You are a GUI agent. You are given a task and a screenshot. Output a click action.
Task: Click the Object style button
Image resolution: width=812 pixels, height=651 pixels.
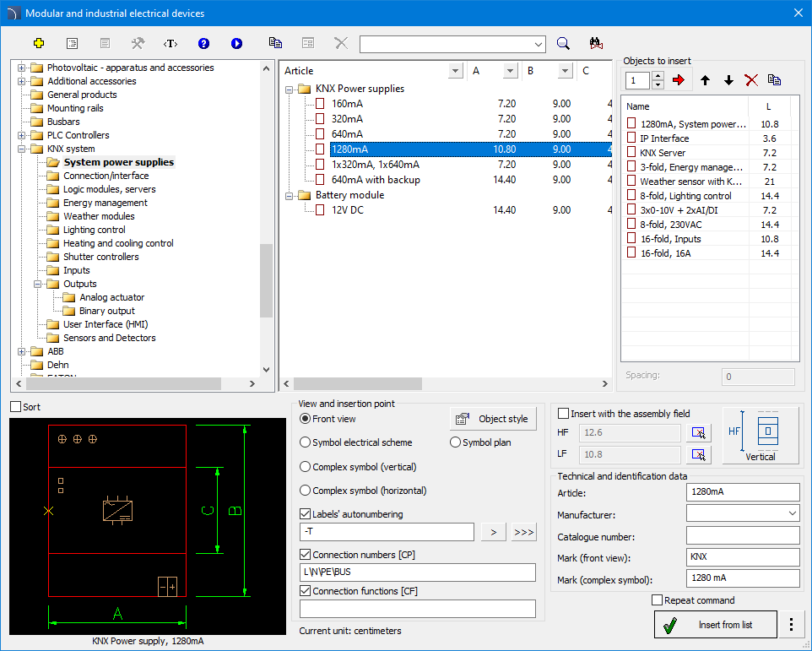493,419
